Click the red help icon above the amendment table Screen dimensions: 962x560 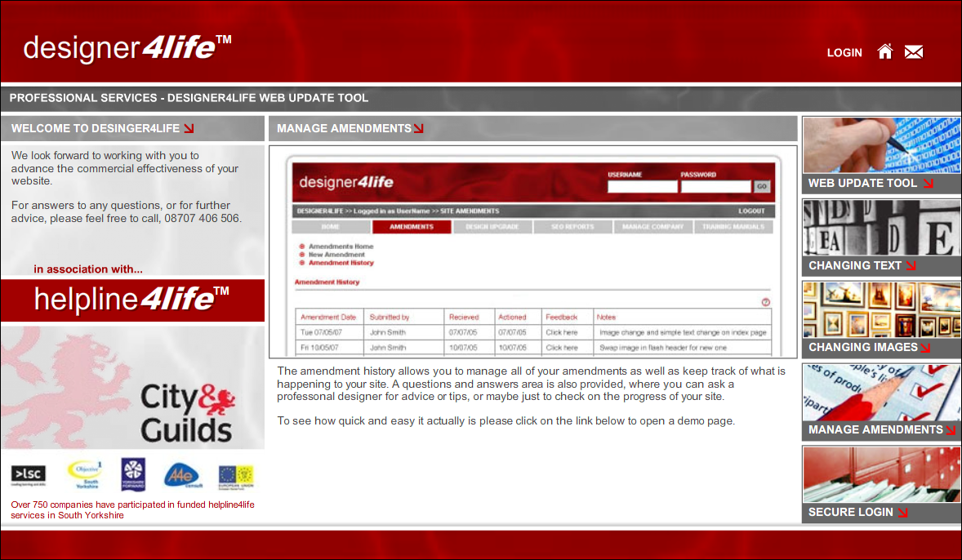(766, 302)
